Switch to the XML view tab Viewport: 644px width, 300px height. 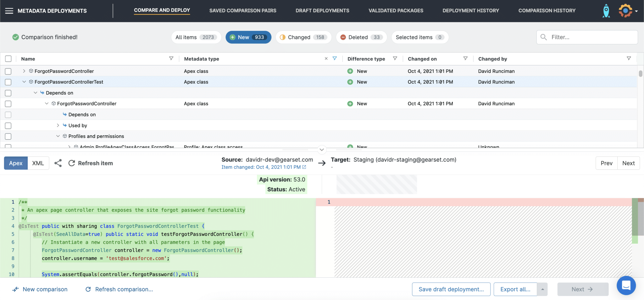(38, 163)
